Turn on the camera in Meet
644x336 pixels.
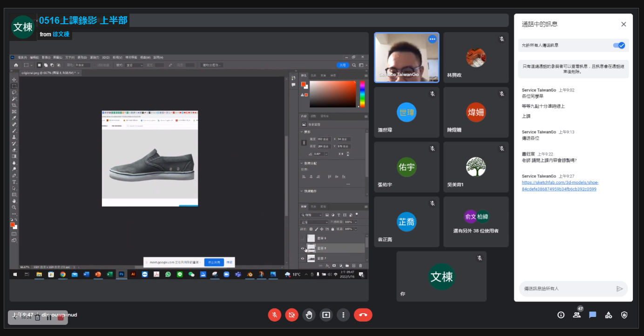coord(292,315)
